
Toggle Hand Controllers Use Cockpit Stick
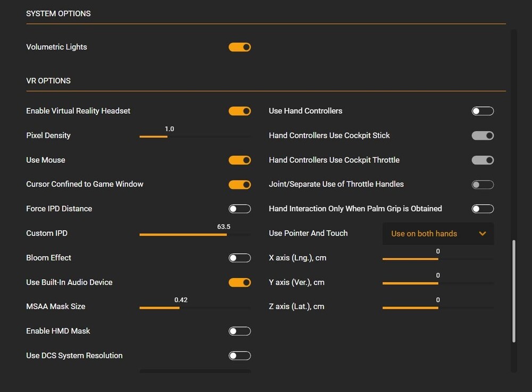[x=483, y=136]
